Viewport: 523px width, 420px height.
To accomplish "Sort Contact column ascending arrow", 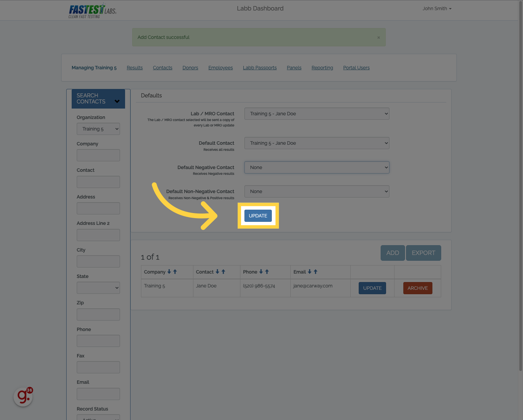I will (x=223, y=272).
